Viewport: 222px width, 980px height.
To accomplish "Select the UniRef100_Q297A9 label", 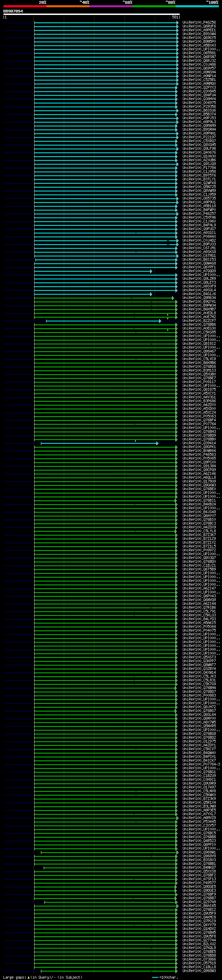I will [199, 902].
